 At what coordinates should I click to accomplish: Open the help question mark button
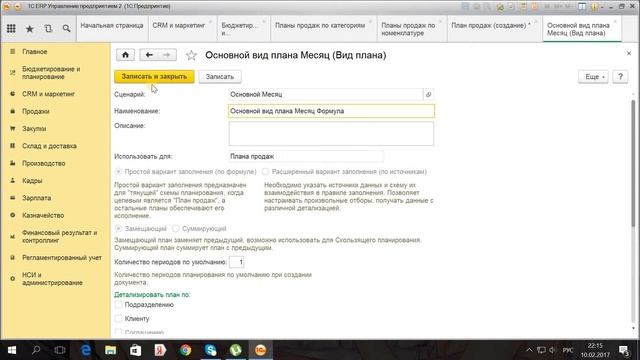pos(620,77)
